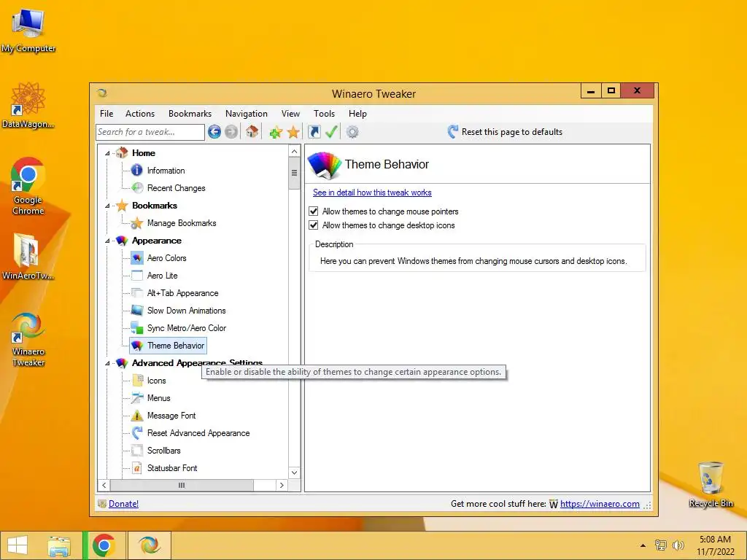Collapse the Appearance tree node
This screenshot has height=560, width=747.
(x=107, y=241)
